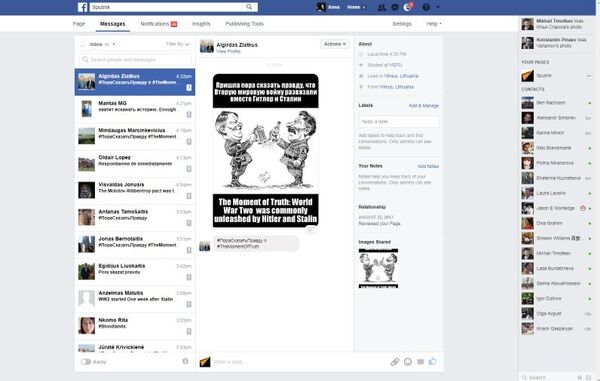
Task: Expand the Filter By dropdown
Action: tap(178, 44)
